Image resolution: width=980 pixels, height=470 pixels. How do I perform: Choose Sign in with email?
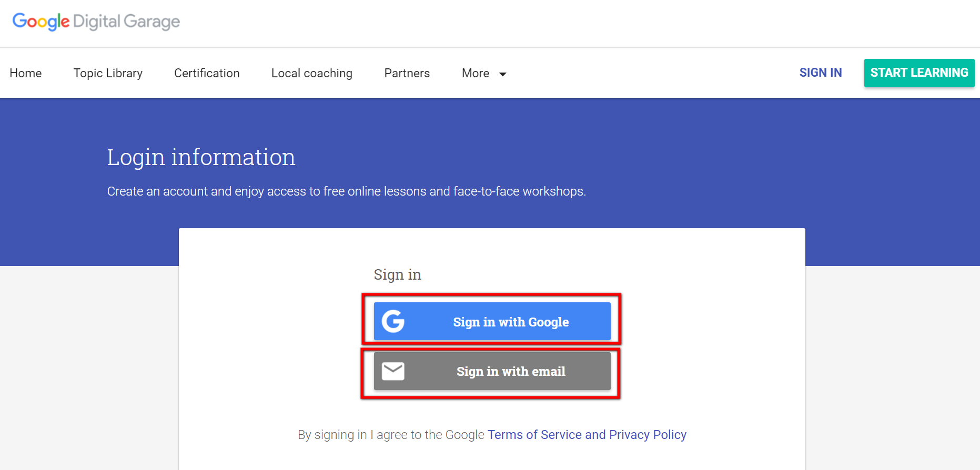[x=492, y=371]
